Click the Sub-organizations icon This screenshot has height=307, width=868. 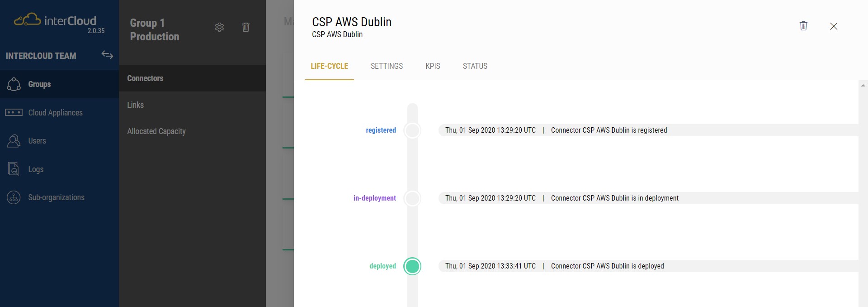(14, 197)
